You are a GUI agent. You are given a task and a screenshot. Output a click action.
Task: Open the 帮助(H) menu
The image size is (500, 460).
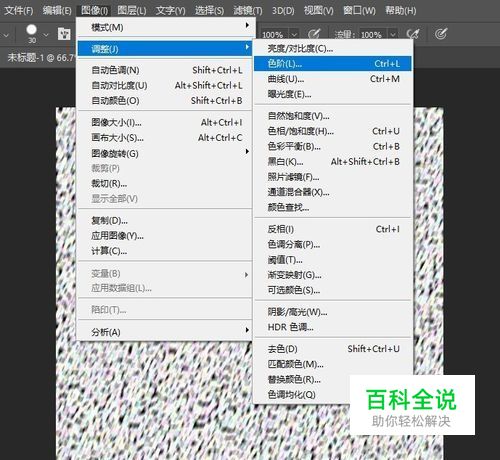click(x=401, y=11)
